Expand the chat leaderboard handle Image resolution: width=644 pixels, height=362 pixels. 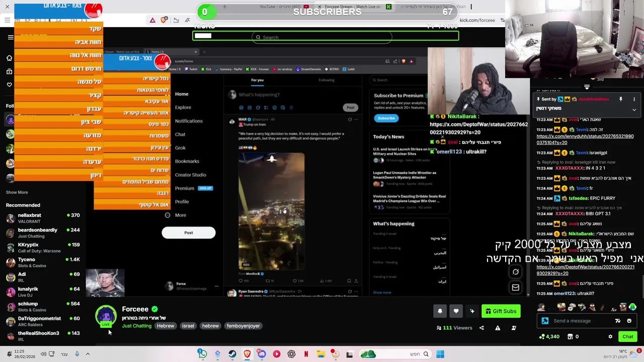[x=587, y=87]
